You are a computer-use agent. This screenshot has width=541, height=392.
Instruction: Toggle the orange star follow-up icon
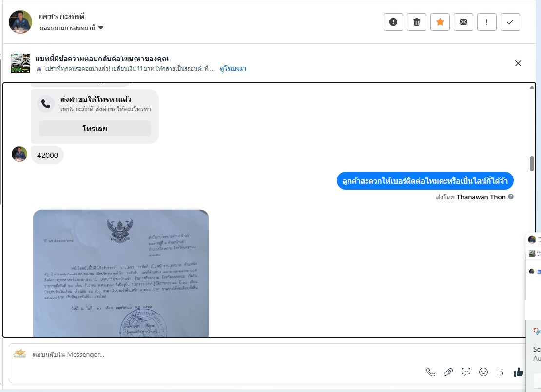[440, 22]
